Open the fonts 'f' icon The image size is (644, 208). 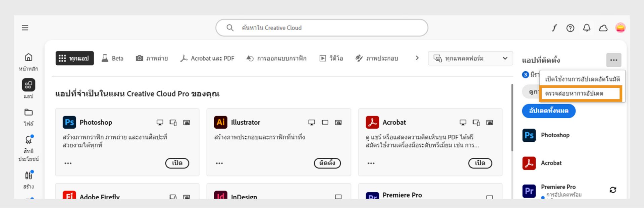pos(554,28)
